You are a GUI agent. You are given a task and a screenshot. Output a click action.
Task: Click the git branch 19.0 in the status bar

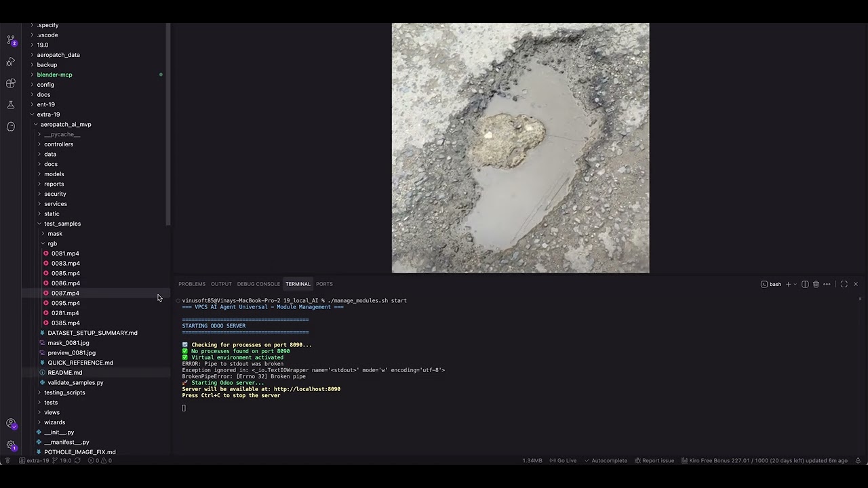[62, 460]
